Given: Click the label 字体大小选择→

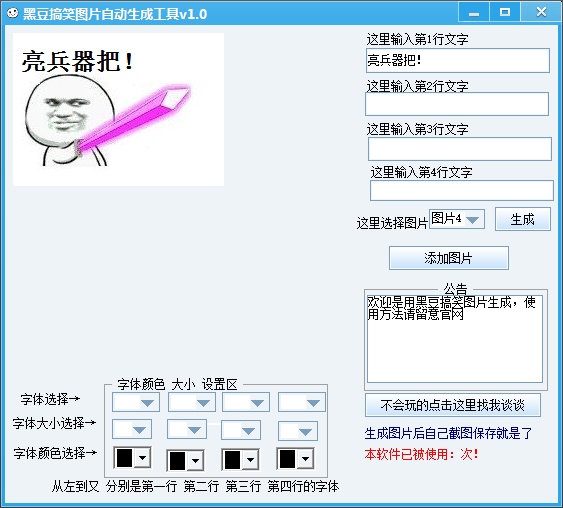Looking at the screenshot, I should pos(55,423).
